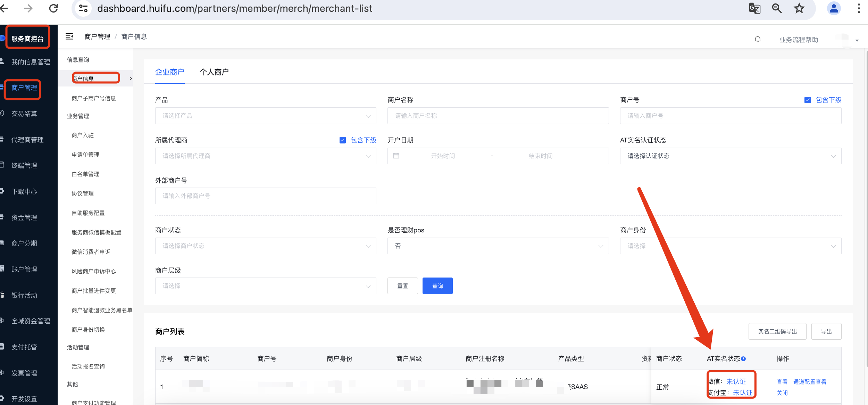The image size is (868, 405).
Task: Toggle 包含下级 checkbox beside 所属代理商
Action: [343, 140]
